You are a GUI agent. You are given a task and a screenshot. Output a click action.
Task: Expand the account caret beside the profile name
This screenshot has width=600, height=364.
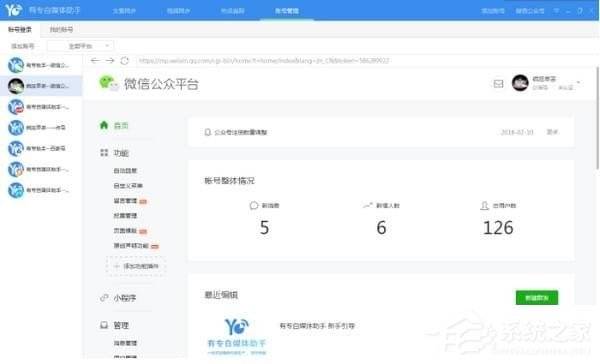578,82
